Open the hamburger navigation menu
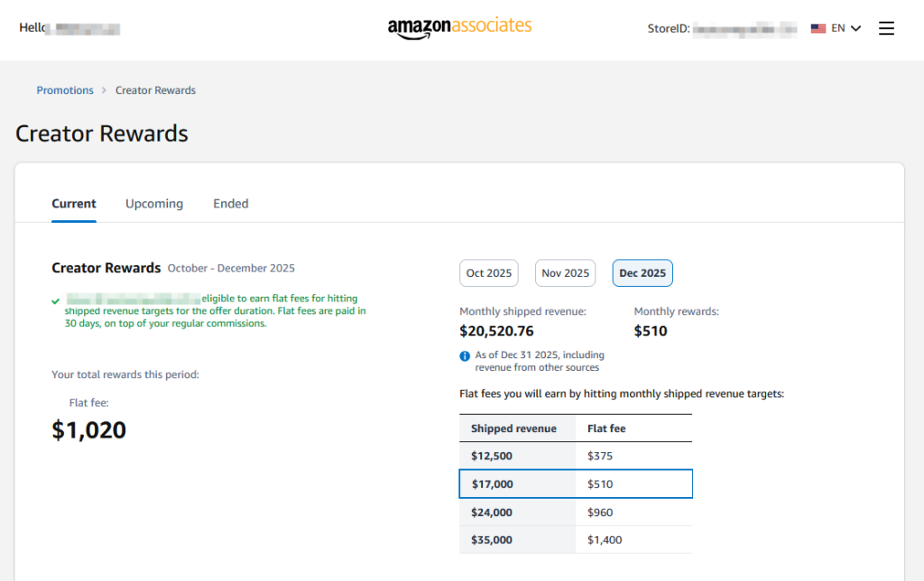 [x=886, y=28]
